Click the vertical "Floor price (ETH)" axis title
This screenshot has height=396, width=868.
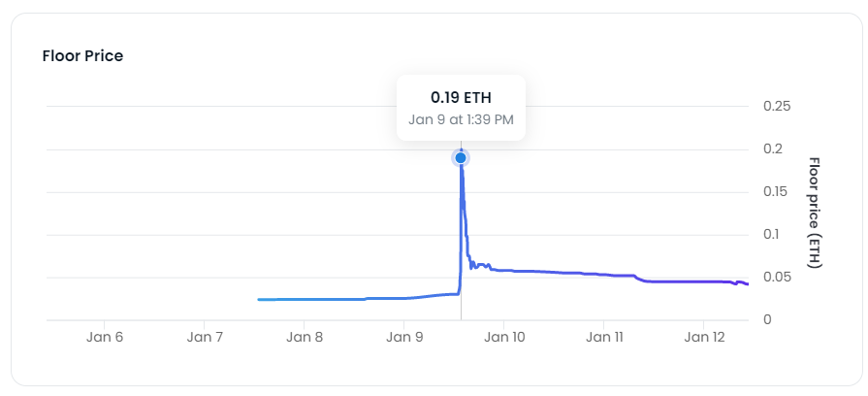click(x=814, y=213)
